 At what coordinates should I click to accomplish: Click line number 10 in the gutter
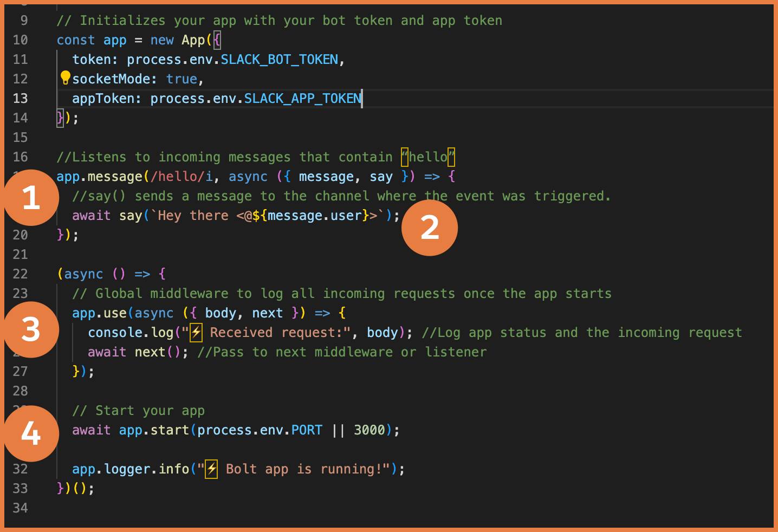coord(20,40)
